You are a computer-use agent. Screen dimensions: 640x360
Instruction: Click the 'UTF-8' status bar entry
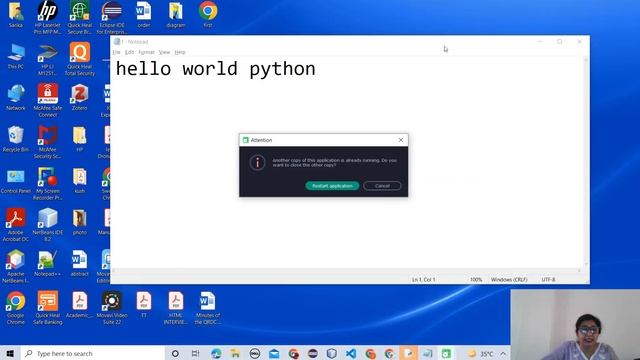548,280
